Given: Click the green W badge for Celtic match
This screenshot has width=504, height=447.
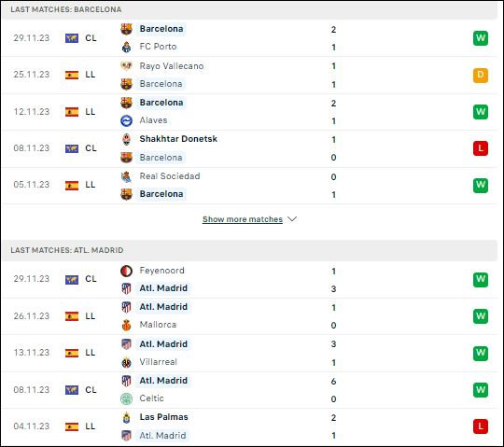Looking at the screenshot, I should (x=481, y=390).
